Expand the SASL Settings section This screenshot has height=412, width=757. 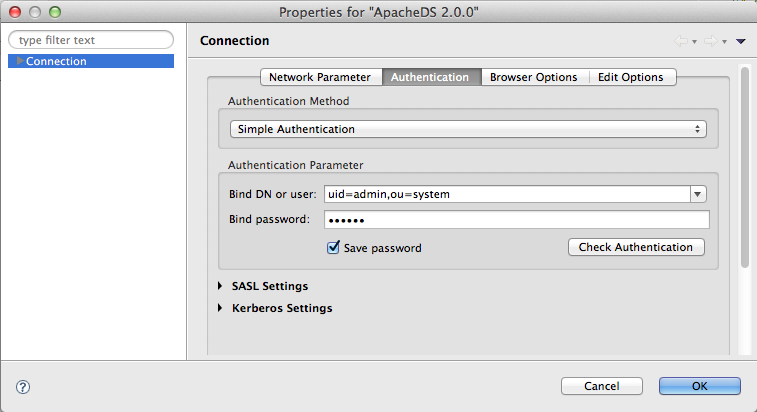221,286
